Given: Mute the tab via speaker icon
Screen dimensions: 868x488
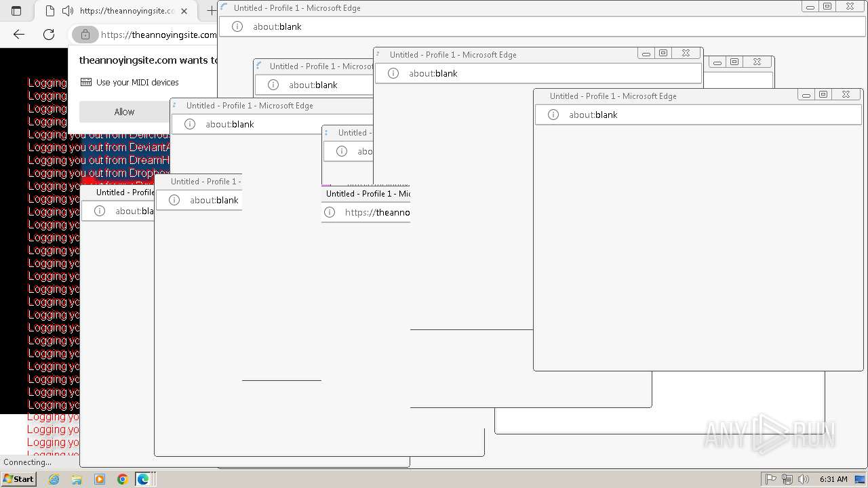Looking at the screenshot, I should pos(67,11).
